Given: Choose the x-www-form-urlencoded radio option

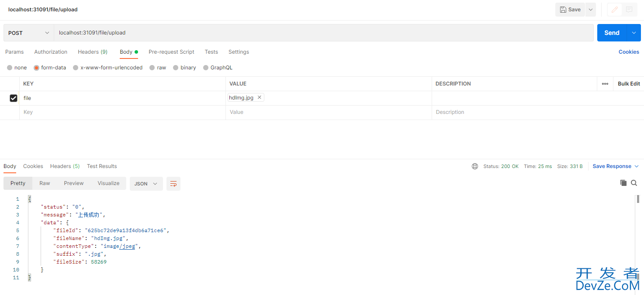Looking at the screenshot, I should (76, 68).
